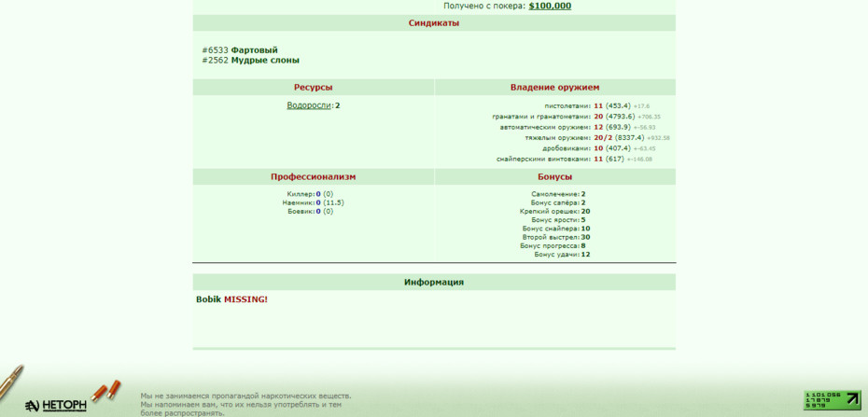This screenshot has width=868, height=417.
Task: Select the Бонусы header
Action: (554, 177)
